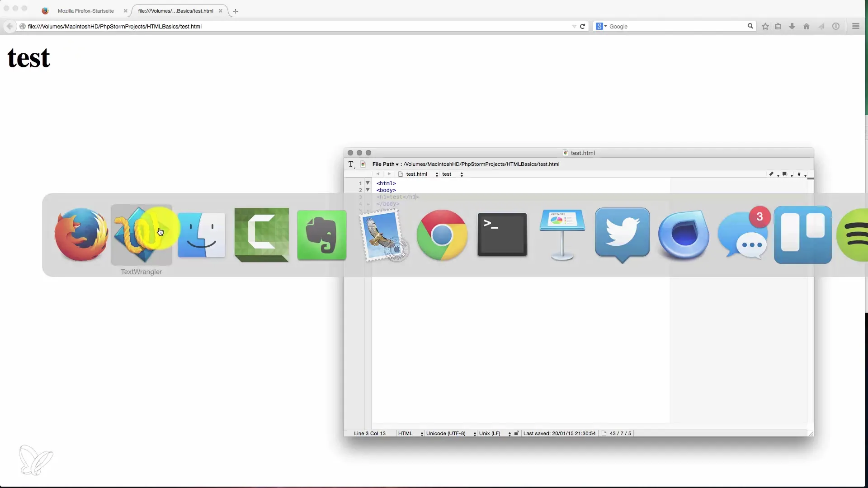Open Messages with 3 badge in switcher
868x488 pixels.
pos(744,234)
